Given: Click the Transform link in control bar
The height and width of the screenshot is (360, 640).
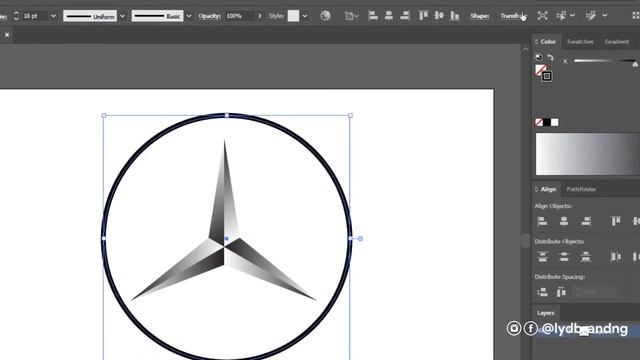Looking at the screenshot, I should click(x=513, y=16).
